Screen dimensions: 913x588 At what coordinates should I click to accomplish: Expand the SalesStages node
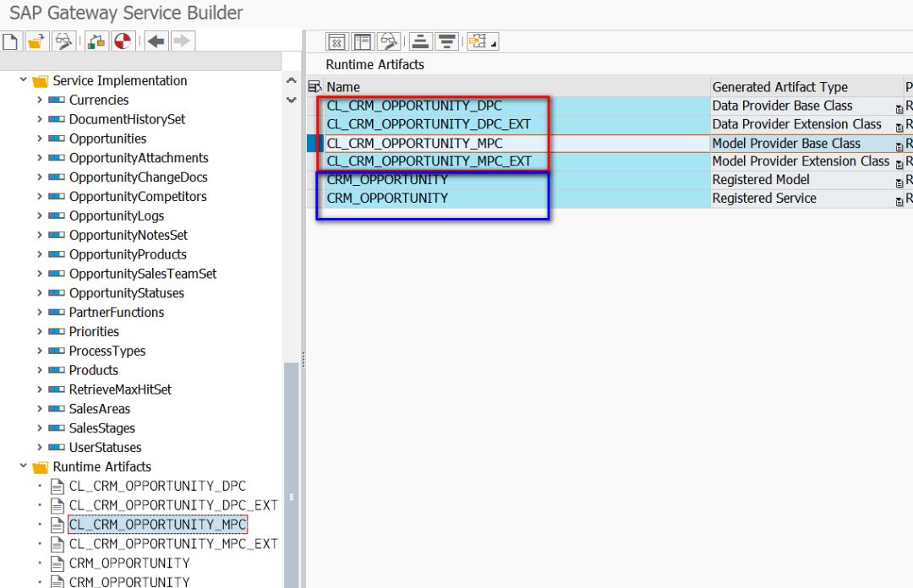(40, 428)
